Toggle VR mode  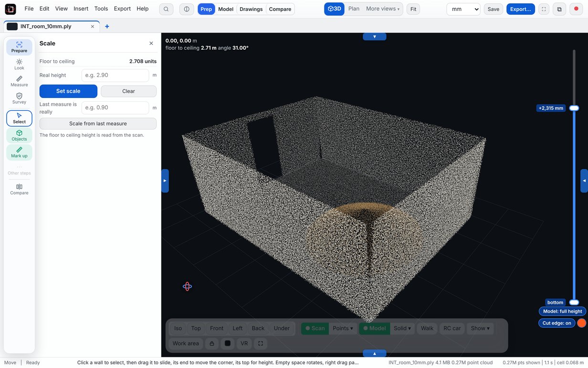pos(244,343)
